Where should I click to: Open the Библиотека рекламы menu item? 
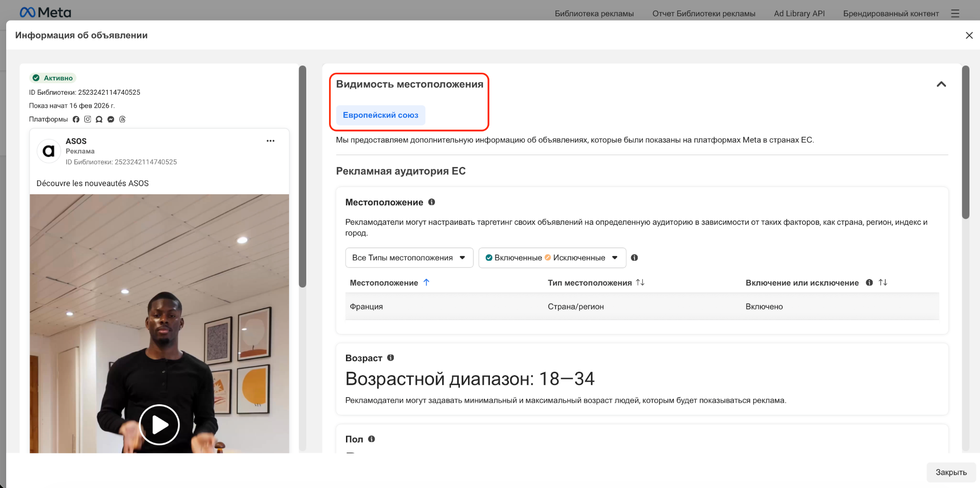[594, 13]
